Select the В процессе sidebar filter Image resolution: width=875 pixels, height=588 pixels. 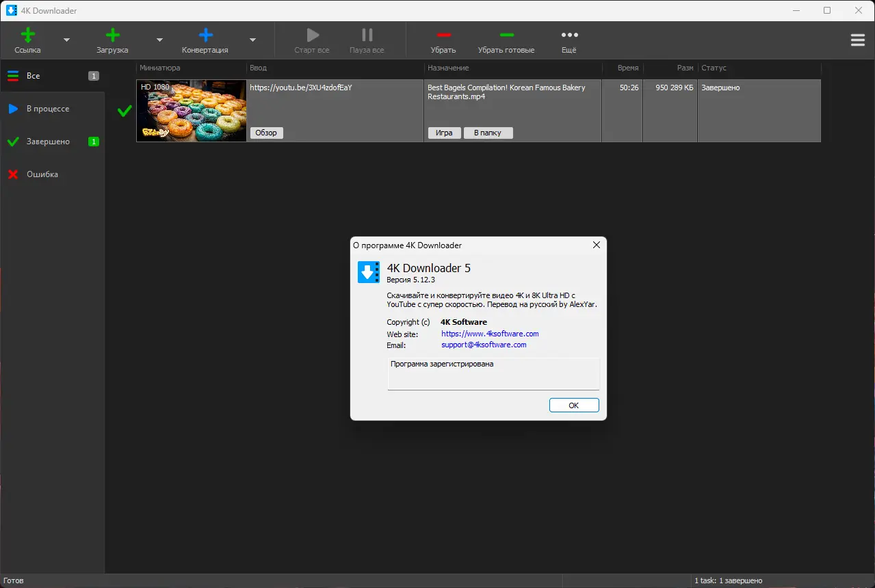pyautogui.click(x=53, y=109)
